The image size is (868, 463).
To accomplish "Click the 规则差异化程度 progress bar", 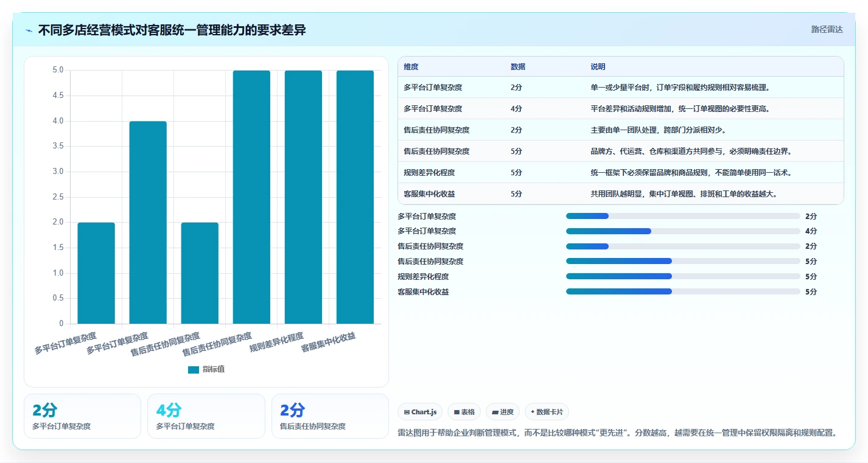I will [x=683, y=276].
